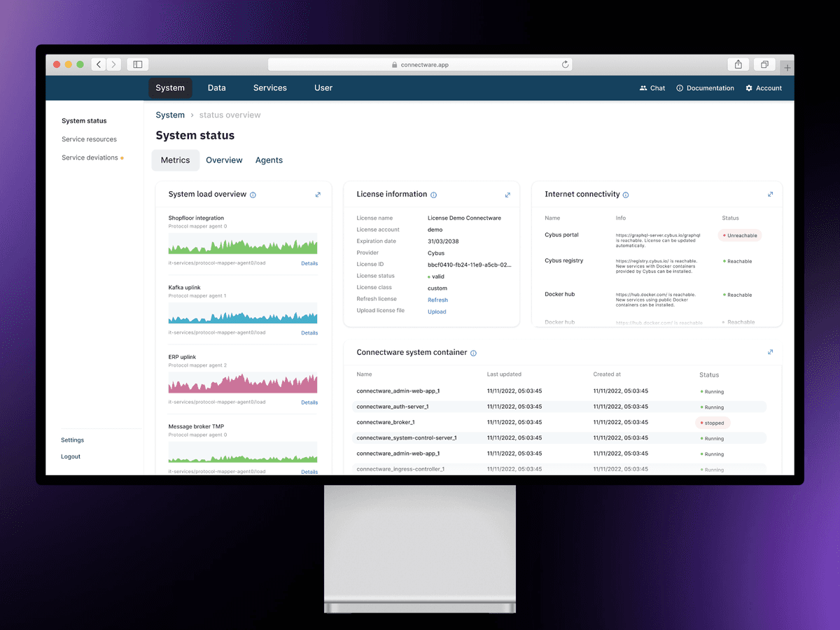The width and height of the screenshot is (840, 630).
Task: Click the Safari share icon
Action: point(738,64)
